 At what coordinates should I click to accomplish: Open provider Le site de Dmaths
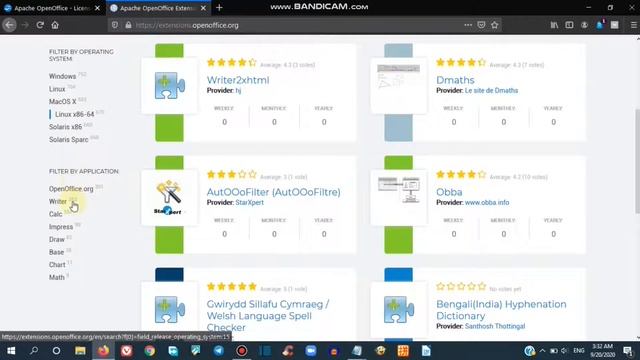coord(491,91)
